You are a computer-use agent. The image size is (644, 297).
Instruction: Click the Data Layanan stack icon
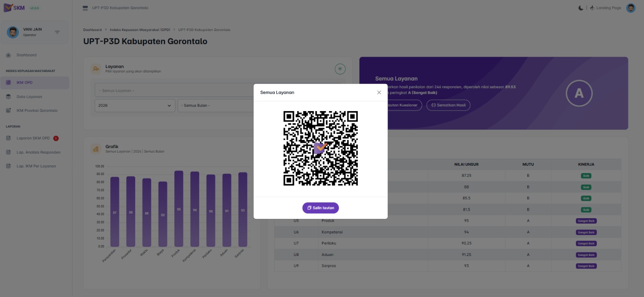coord(8,97)
